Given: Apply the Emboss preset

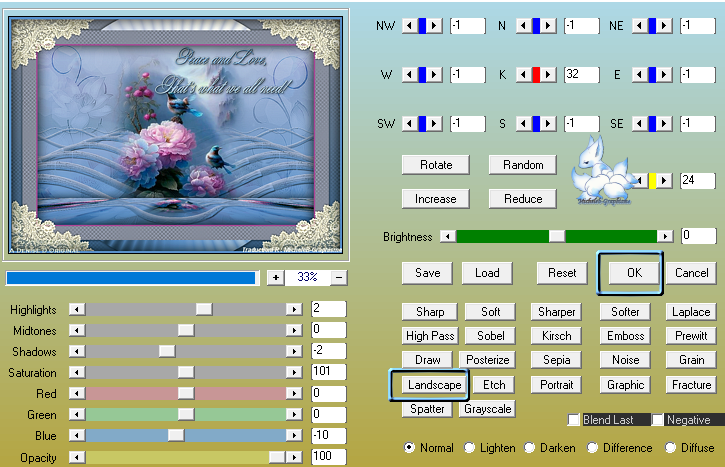Looking at the screenshot, I should point(625,336).
